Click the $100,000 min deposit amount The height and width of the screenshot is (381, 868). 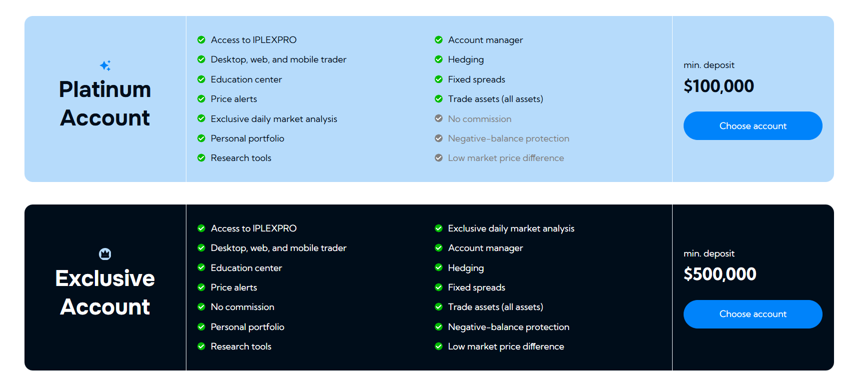tap(719, 85)
